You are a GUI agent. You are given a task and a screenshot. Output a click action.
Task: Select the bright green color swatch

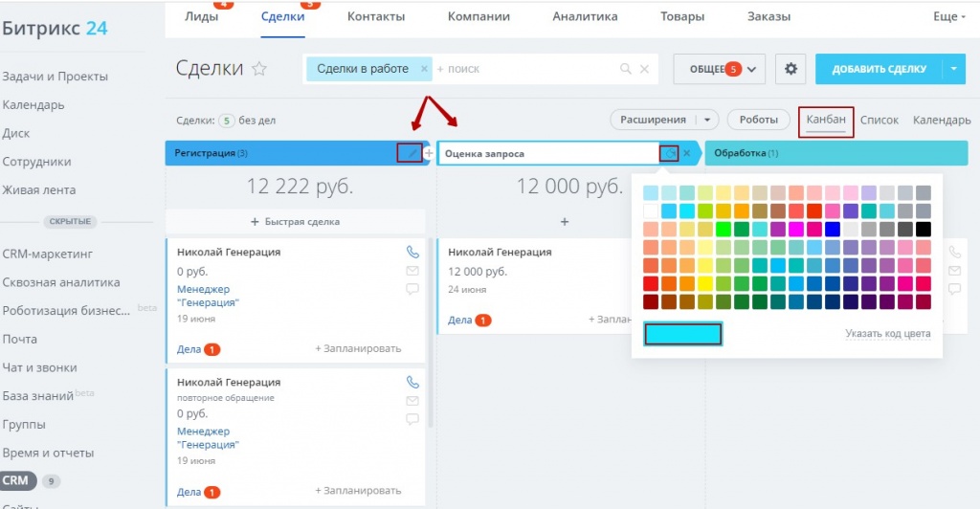(x=724, y=230)
